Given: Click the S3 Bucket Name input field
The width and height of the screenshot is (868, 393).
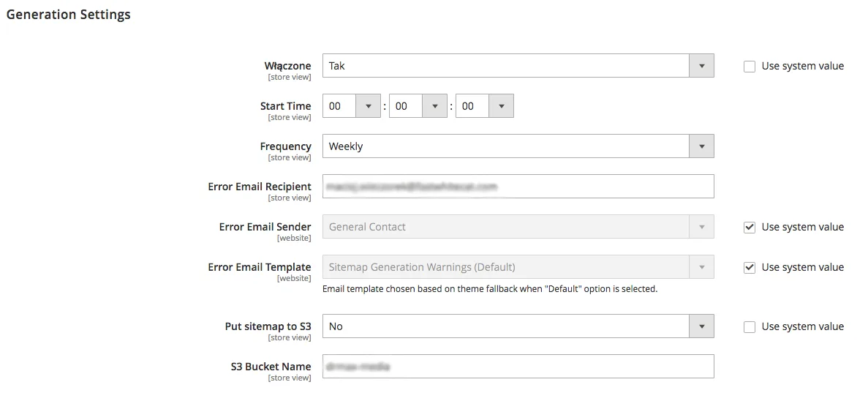Looking at the screenshot, I should coord(518,367).
